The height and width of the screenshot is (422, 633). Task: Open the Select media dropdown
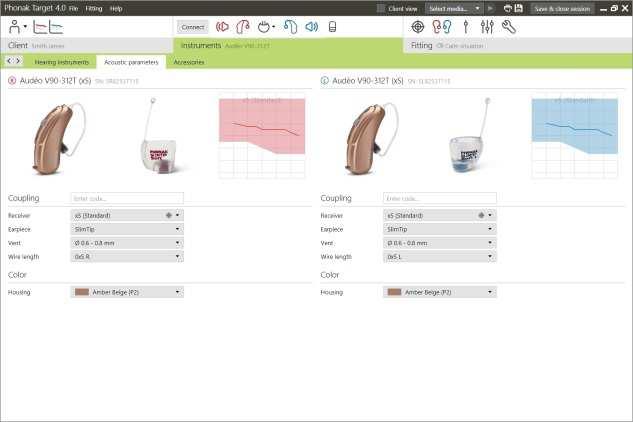454,8
